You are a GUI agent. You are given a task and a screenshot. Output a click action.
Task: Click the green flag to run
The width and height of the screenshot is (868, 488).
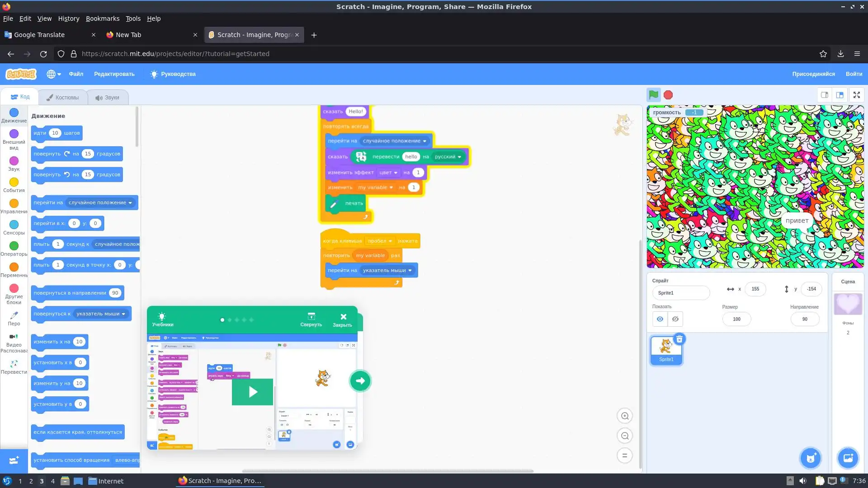pos(653,95)
